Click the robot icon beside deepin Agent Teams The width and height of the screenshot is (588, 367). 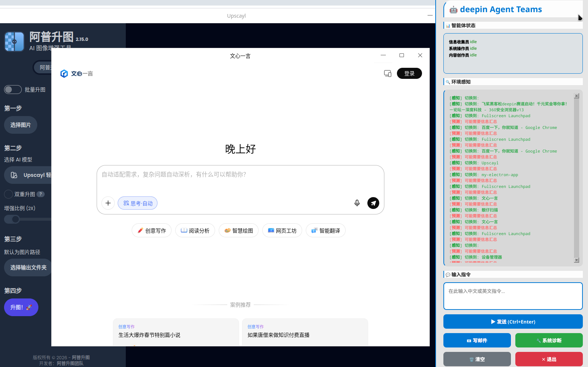pos(453,10)
